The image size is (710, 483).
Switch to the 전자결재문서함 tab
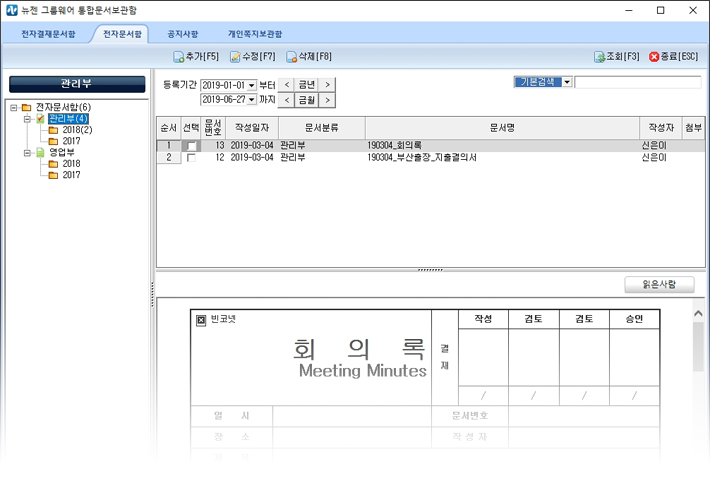click(x=48, y=34)
